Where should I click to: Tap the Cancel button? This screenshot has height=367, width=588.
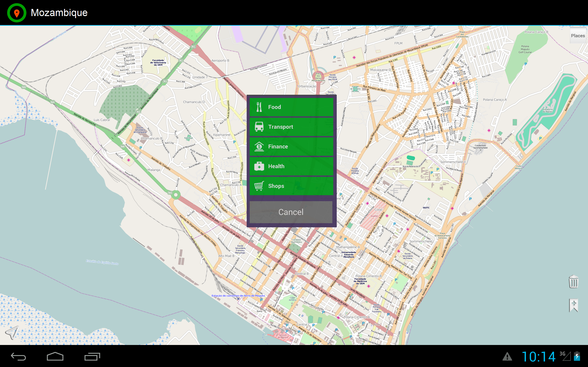click(291, 212)
